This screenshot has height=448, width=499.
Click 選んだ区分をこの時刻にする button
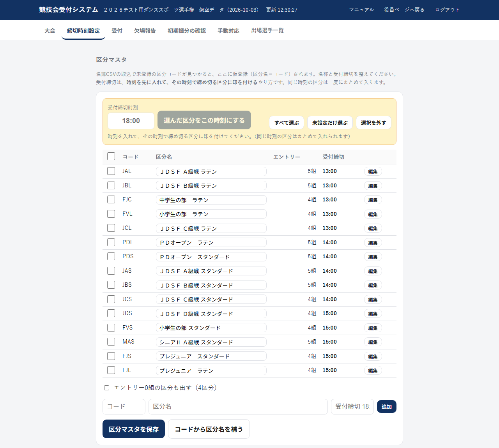click(204, 120)
